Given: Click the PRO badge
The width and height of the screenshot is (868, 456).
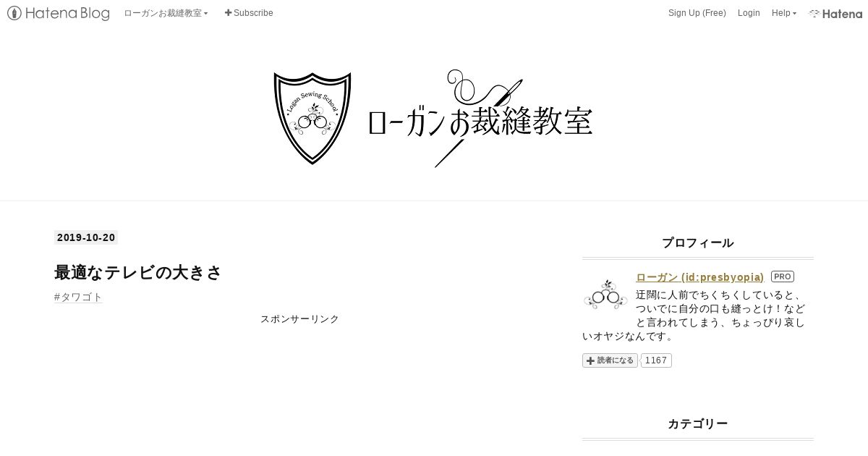Looking at the screenshot, I should click(x=783, y=276).
